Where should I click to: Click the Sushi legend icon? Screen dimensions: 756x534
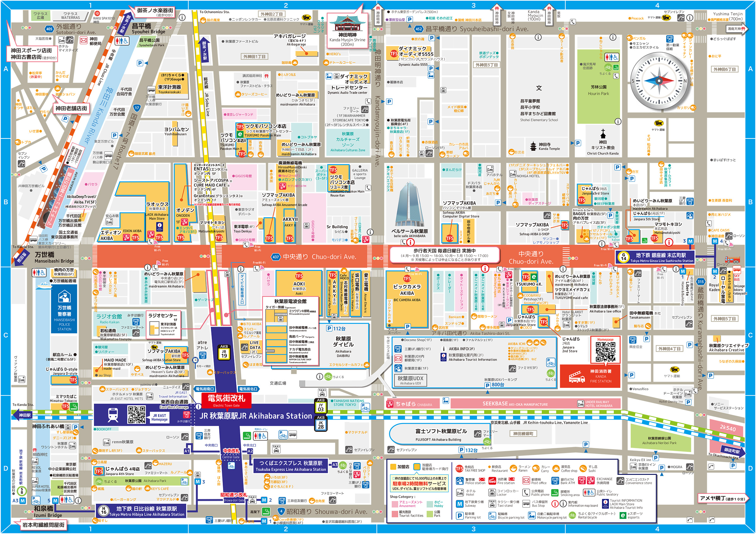coord(583,469)
